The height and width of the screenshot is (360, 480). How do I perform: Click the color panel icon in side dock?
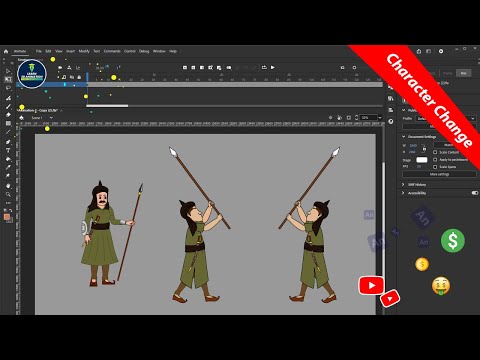click(391, 121)
